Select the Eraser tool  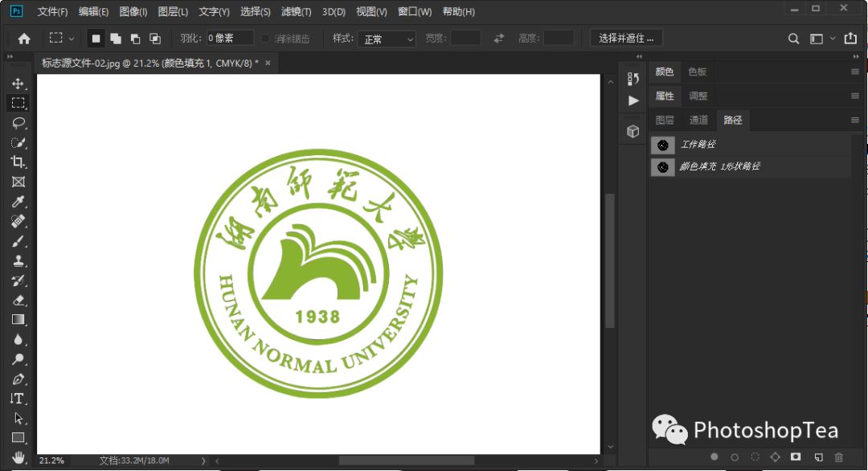pyautogui.click(x=18, y=301)
